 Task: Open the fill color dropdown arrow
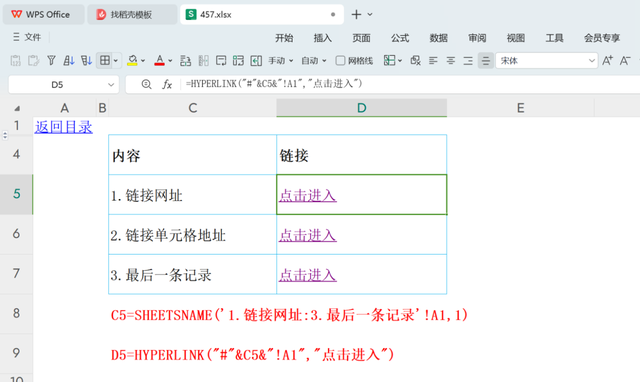(x=143, y=61)
